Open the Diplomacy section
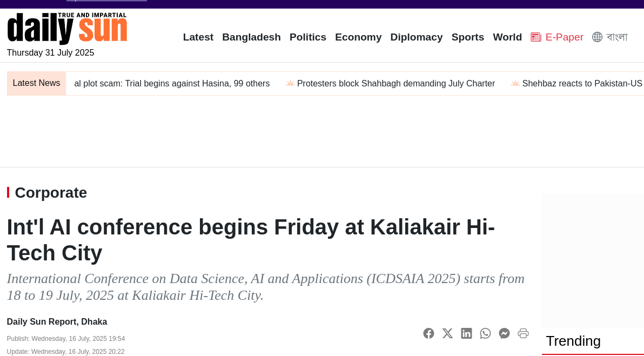This screenshot has width=644, height=356. click(417, 37)
